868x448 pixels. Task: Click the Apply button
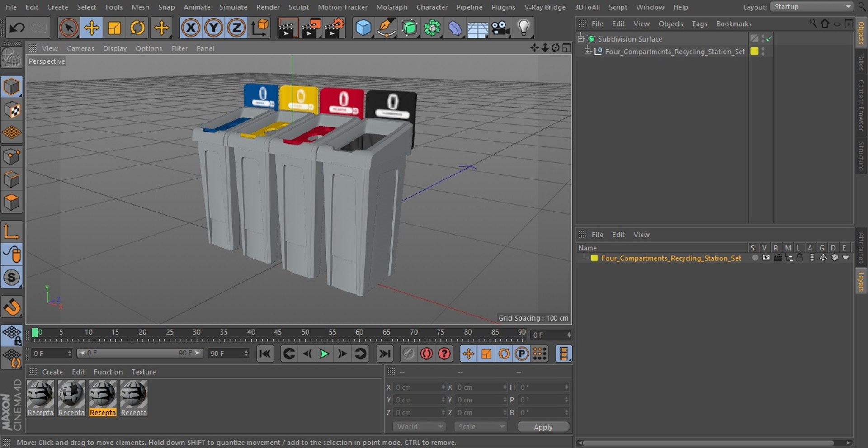pyautogui.click(x=543, y=427)
